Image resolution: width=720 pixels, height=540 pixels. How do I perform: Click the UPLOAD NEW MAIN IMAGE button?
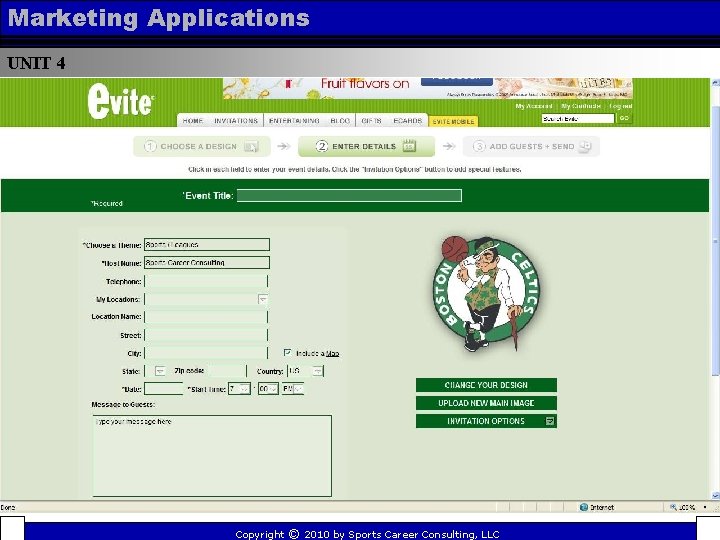point(486,403)
